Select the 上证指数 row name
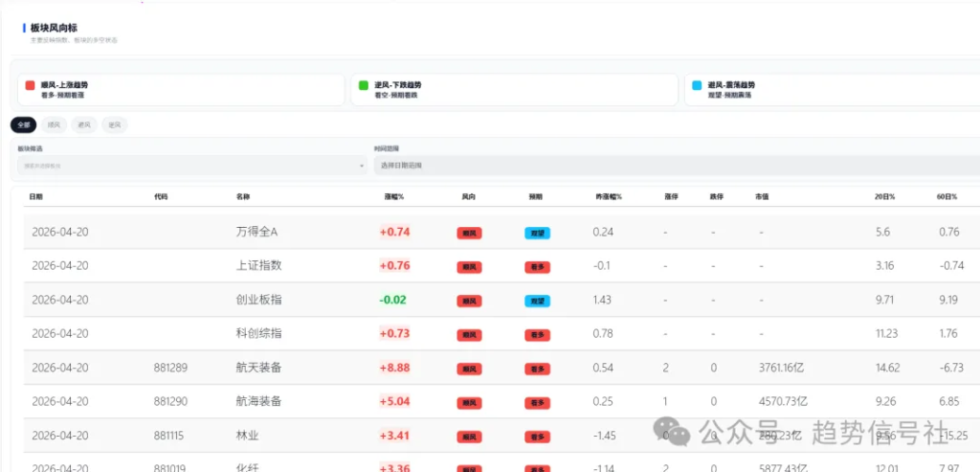The width and height of the screenshot is (980, 472). click(258, 266)
